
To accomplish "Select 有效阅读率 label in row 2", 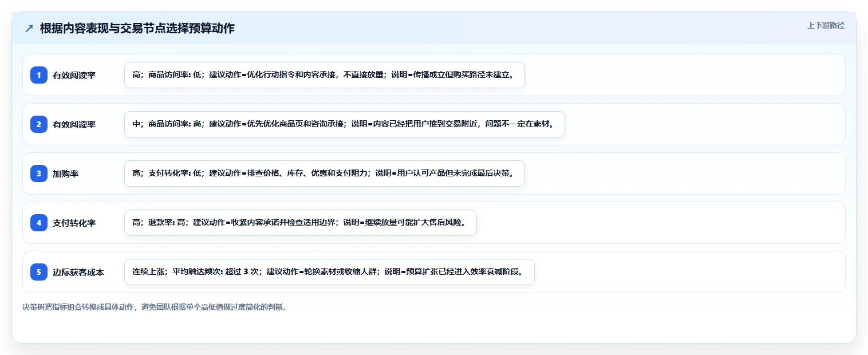I will [x=74, y=124].
